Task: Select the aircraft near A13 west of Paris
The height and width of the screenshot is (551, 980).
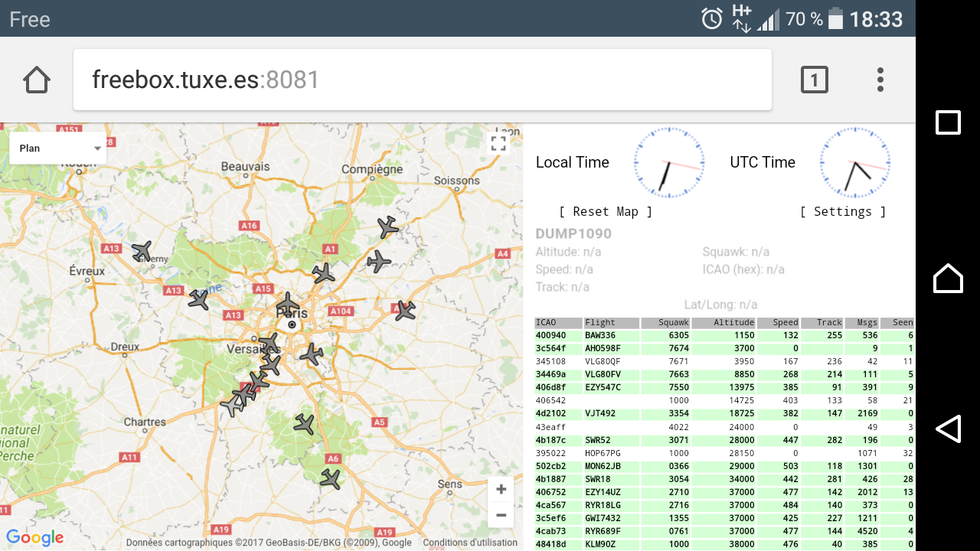Action: click(x=199, y=299)
